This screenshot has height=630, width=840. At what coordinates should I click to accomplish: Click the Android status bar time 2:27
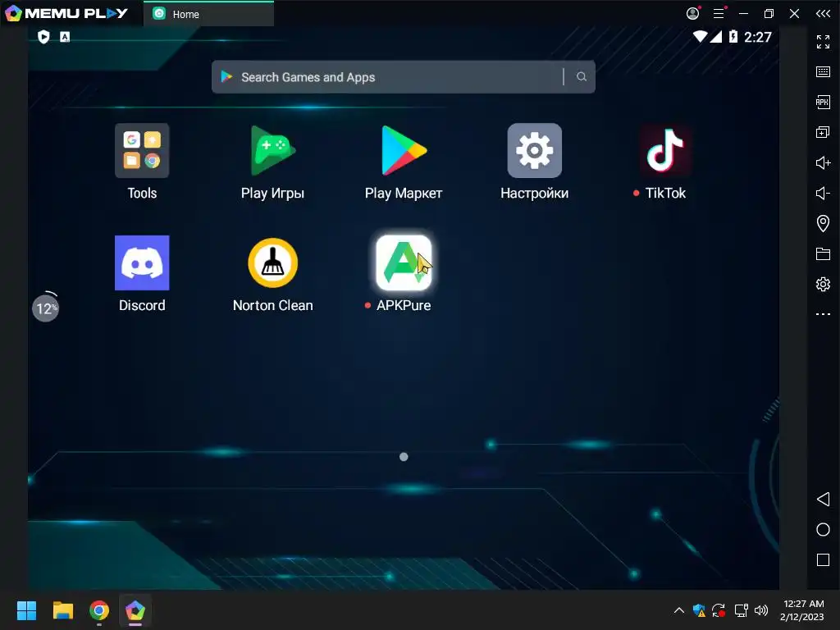[757, 37]
